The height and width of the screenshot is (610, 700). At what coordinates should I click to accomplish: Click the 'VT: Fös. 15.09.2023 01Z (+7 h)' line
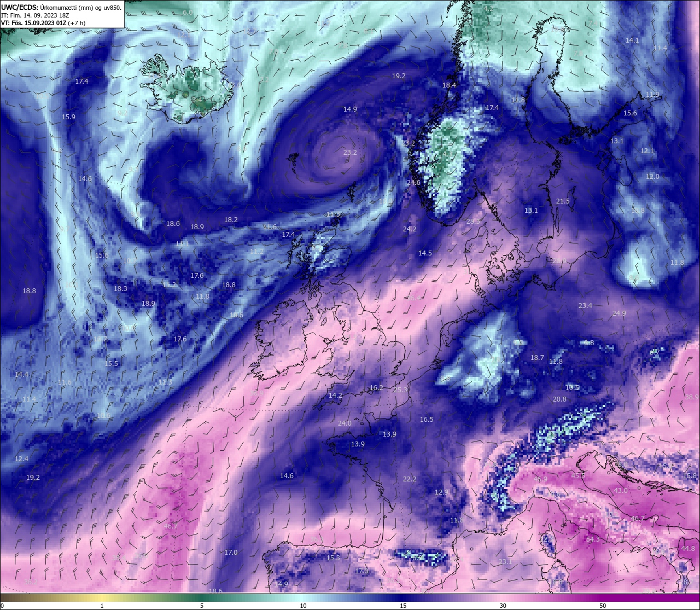click(x=43, y=23)
